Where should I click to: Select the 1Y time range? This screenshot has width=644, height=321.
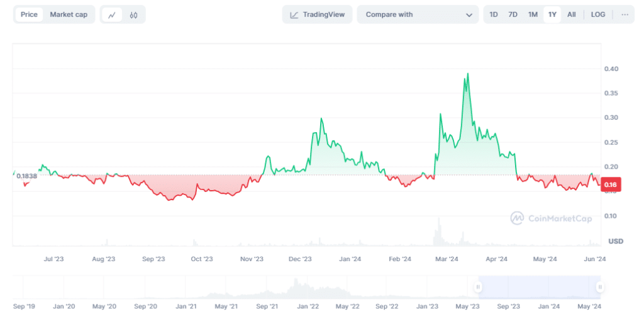[x=552, y=14]
